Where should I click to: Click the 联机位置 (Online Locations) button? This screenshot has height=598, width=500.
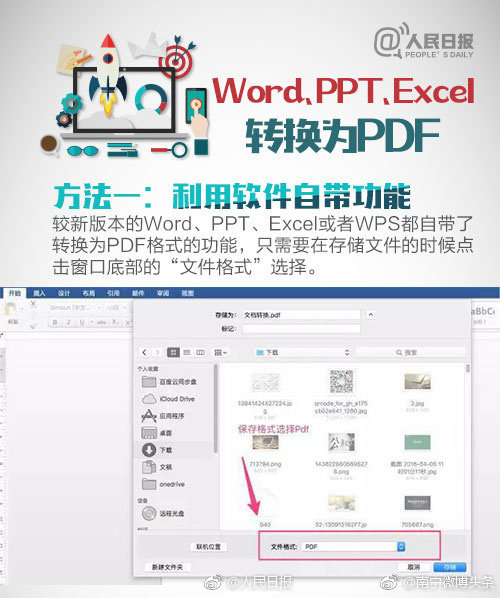(x=209, y=547)
